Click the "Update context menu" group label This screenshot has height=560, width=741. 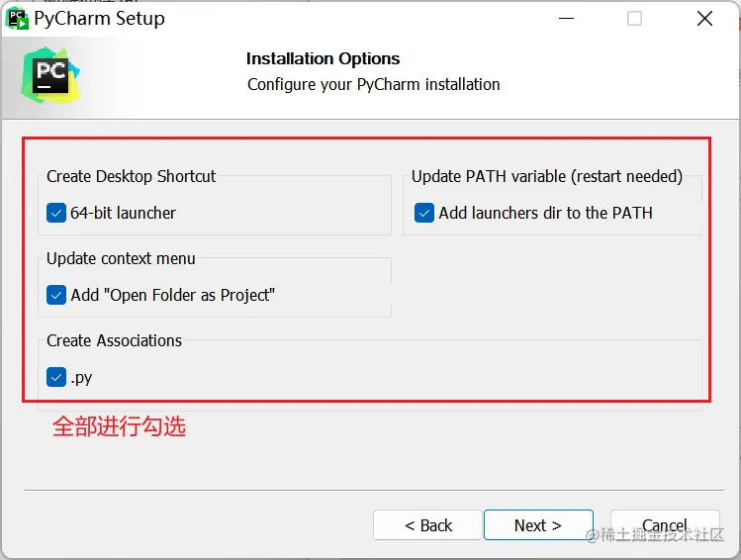pyautogui.click(x=121, y=258)
